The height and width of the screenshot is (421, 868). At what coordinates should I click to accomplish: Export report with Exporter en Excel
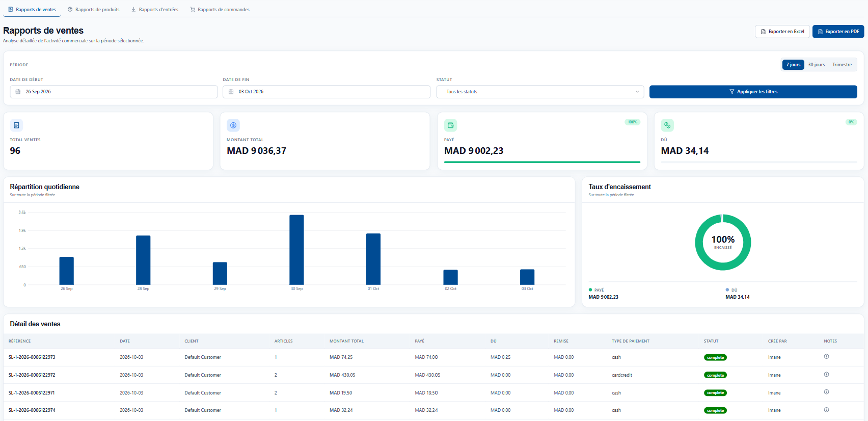[x=782, y=32]
